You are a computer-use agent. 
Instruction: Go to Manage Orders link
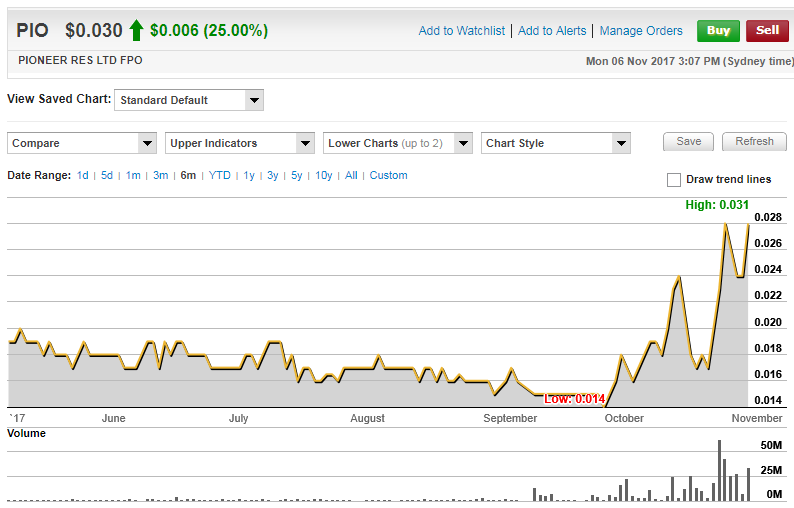[641, 31]
